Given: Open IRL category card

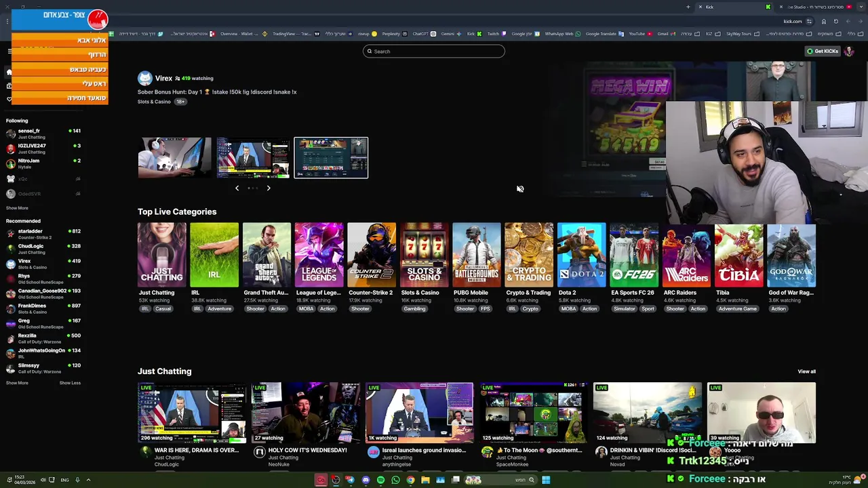Looking at the screenshot, I should coord(214,255).
